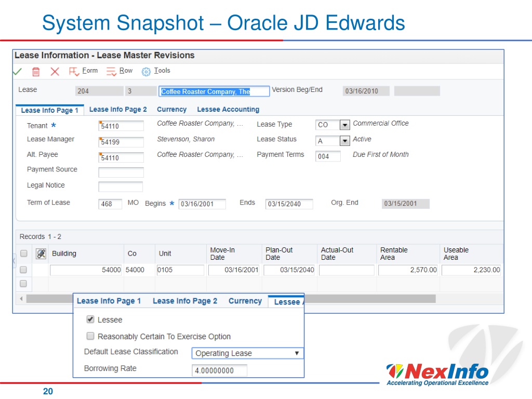Click the Coffee Roaster Company description field

[x=214, y=91]
